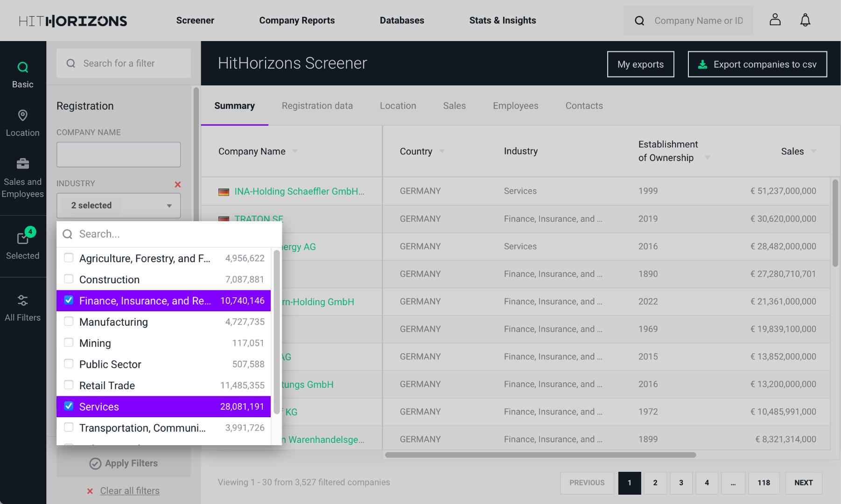Screen dimensions: 841x504
Task: Switch to the Employees tab
Action: coord(516,106)
